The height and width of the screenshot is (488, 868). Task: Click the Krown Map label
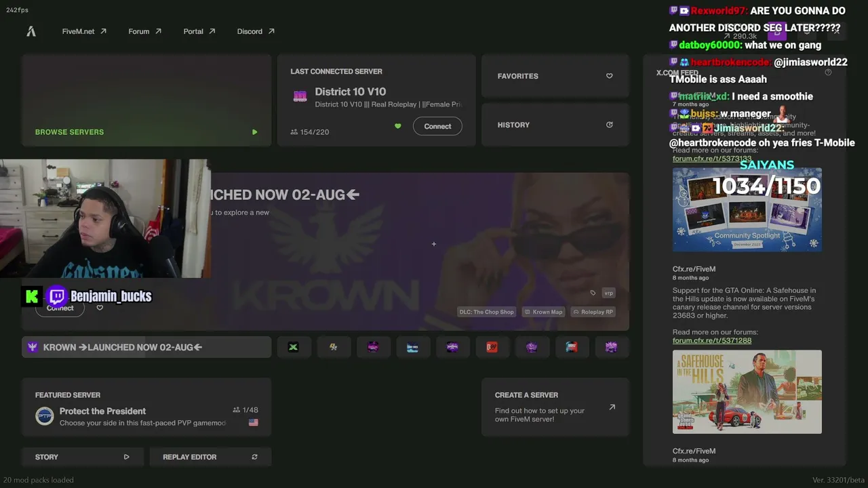click(543, 312)
